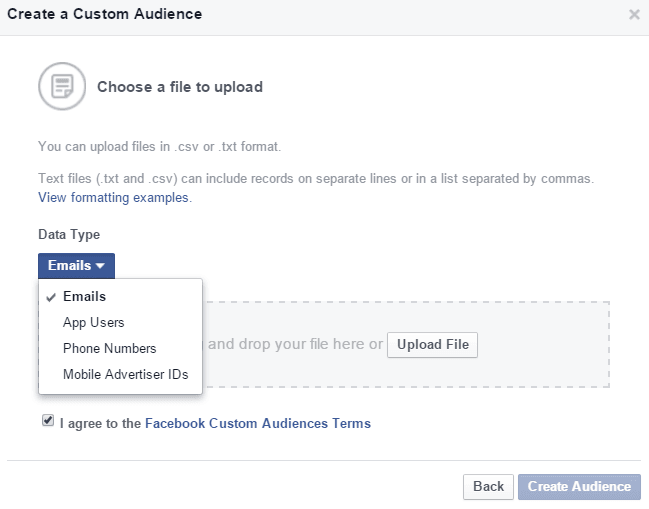Click the Upload File button

tap(432, 345)
